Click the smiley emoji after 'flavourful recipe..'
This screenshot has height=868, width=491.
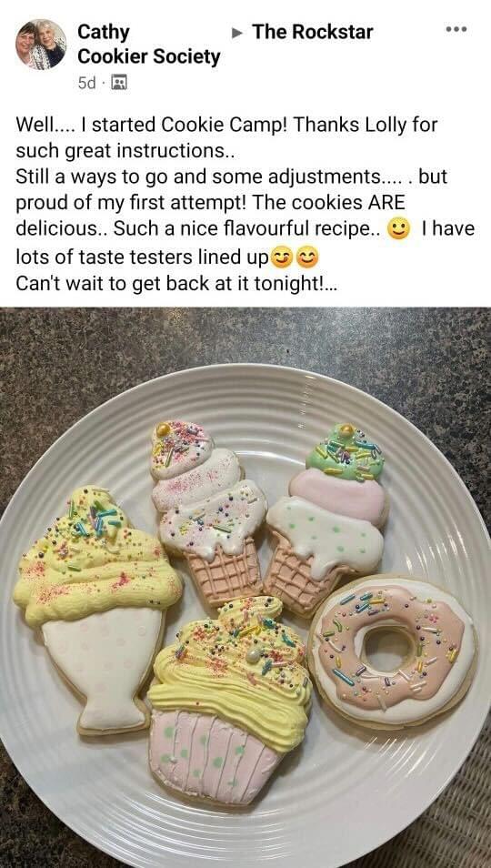398,229
